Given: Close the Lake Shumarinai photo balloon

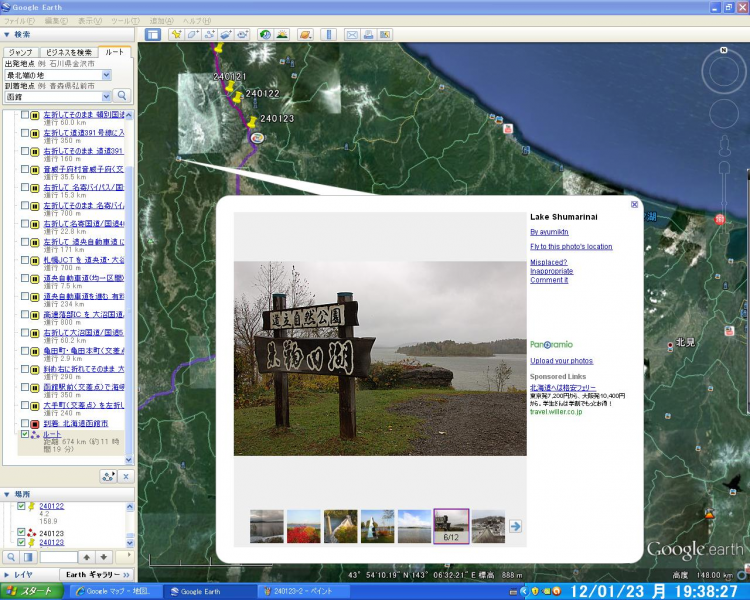Looking at the screenshot, I should 634,204.
